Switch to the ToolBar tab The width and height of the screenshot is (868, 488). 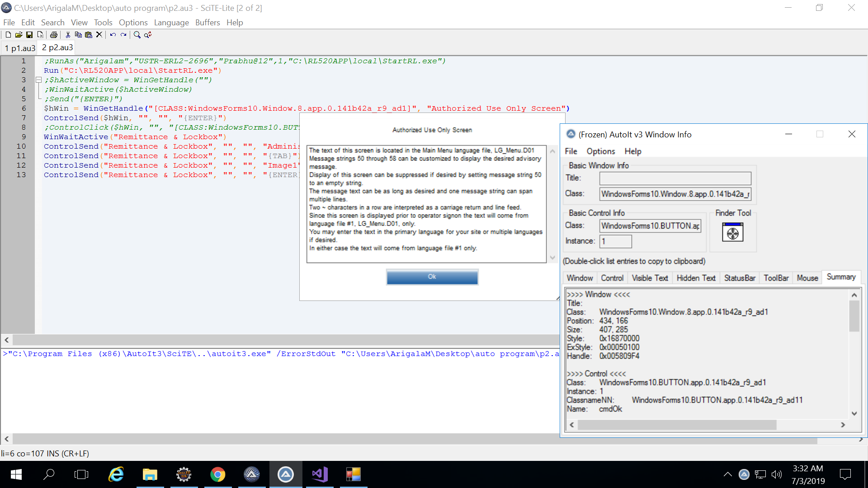776,278
